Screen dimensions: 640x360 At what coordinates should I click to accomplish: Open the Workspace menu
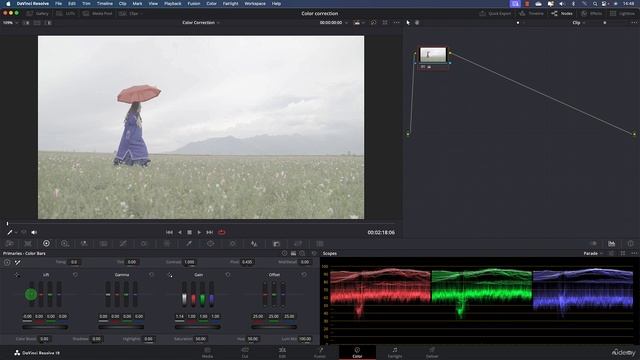(255, 4)
